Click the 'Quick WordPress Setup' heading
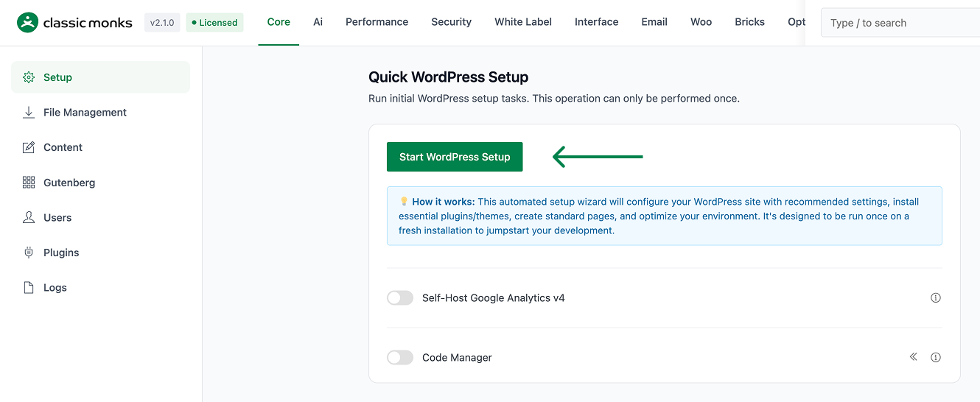 point(449,77)
